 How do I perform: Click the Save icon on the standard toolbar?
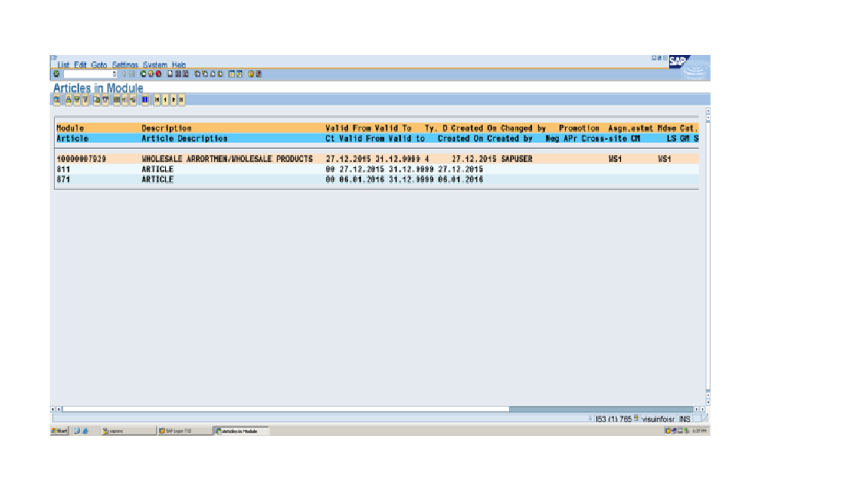[x=131, y=74]
